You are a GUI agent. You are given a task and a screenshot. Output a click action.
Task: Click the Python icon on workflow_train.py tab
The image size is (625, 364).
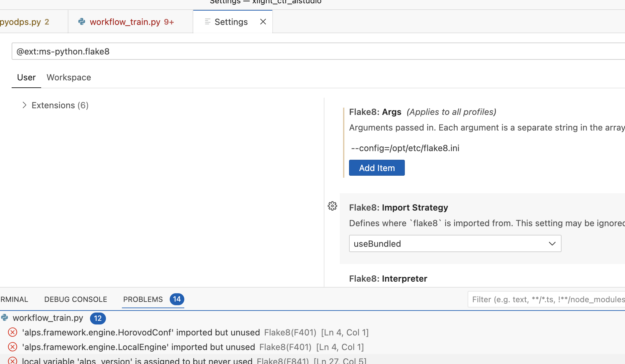click(x=82, y=22)
